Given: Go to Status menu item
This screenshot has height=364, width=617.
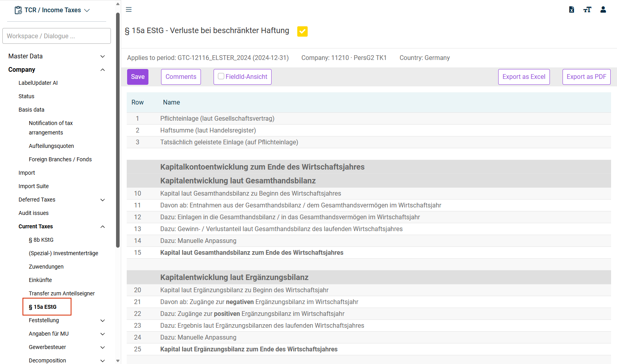Looking at the screenshot, I should tap(26, 96).
